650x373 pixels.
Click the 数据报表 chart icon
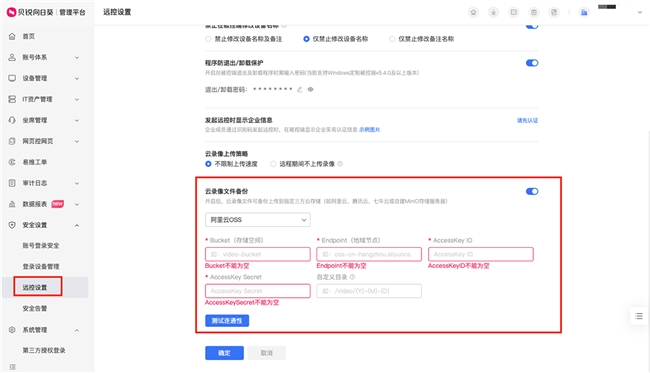12,204
